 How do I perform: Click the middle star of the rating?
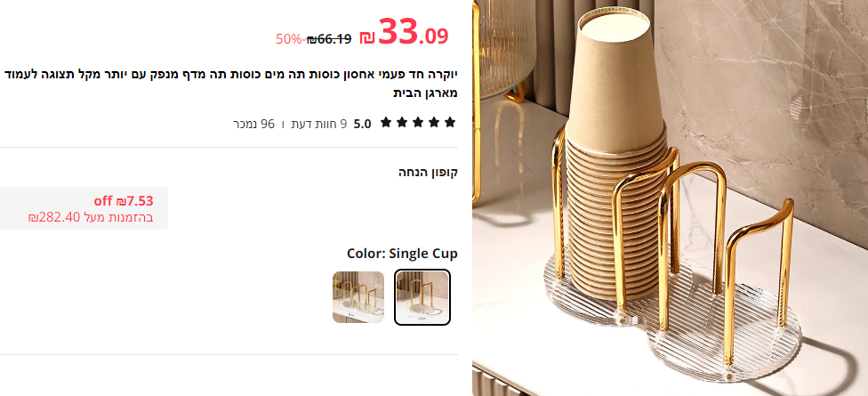[x=418, y=123]
